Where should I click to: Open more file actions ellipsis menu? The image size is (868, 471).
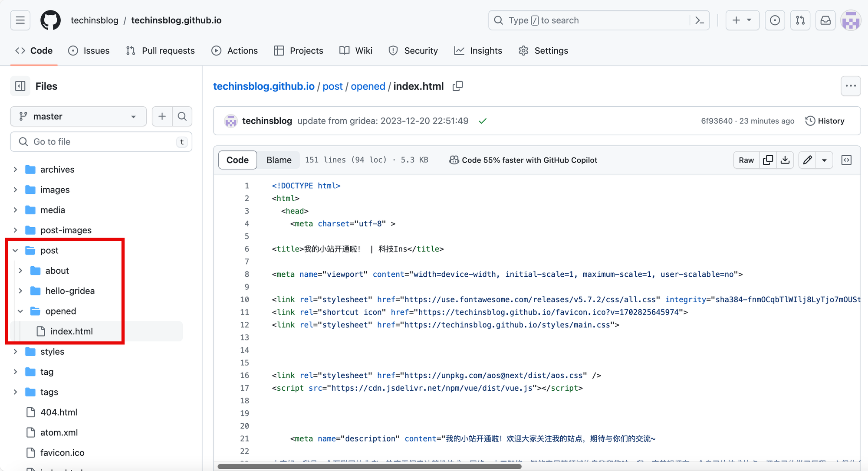851,86
